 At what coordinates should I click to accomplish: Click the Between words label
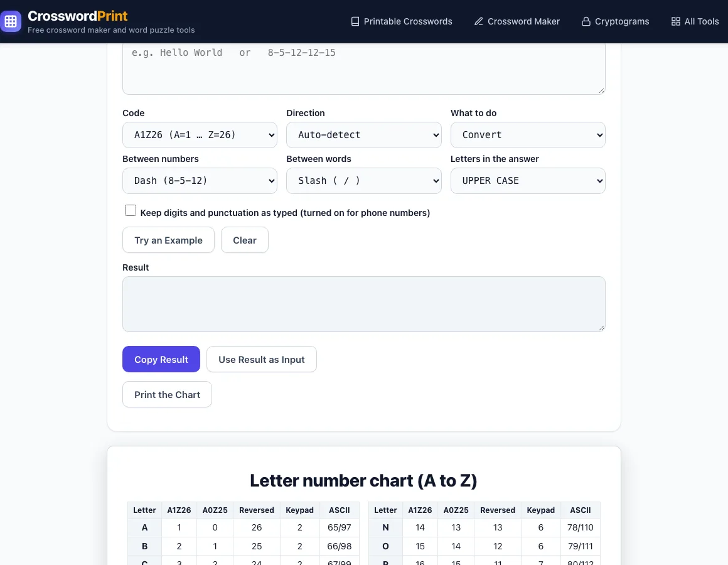tap(319, 159)
